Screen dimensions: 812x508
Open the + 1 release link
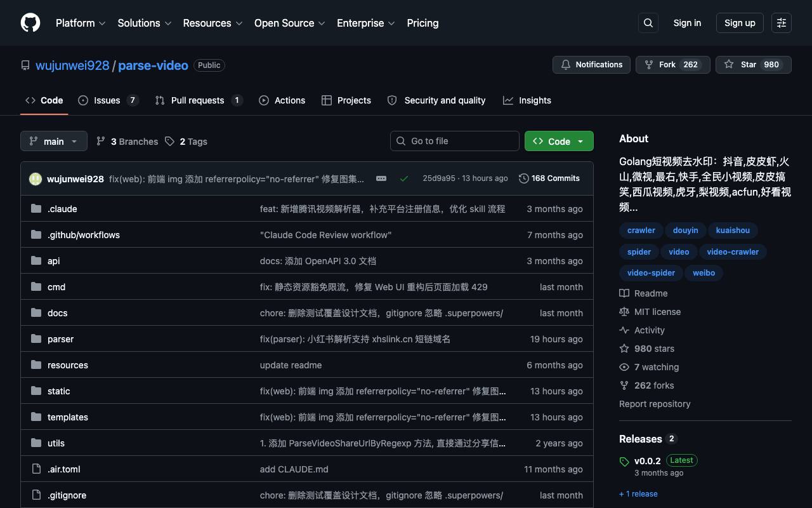pyautogui.click(x=638, y=494)
